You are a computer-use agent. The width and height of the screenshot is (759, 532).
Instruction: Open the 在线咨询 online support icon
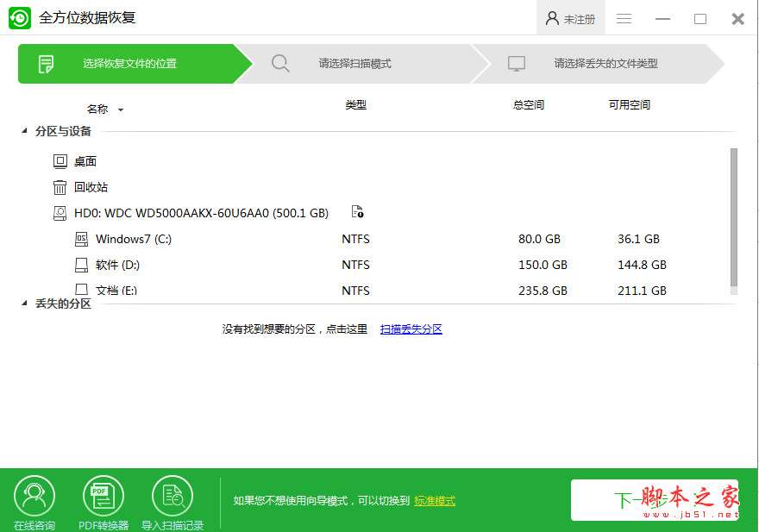[34, 495]
